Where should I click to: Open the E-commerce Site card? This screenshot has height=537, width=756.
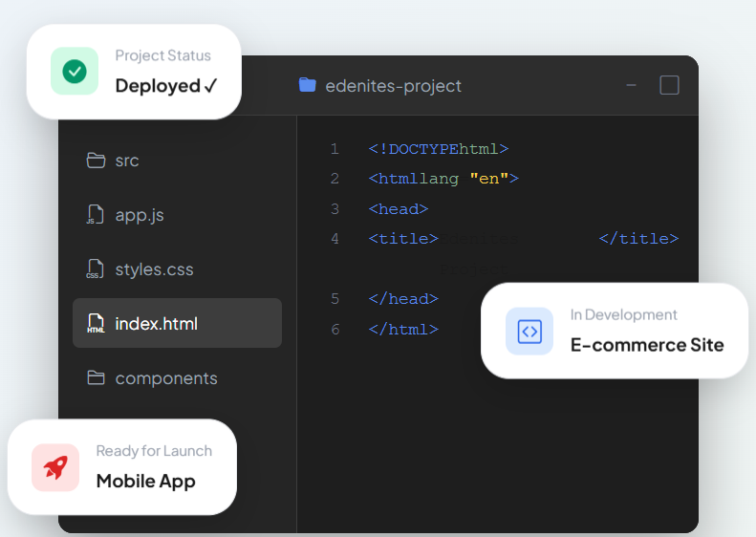[646, 345]
